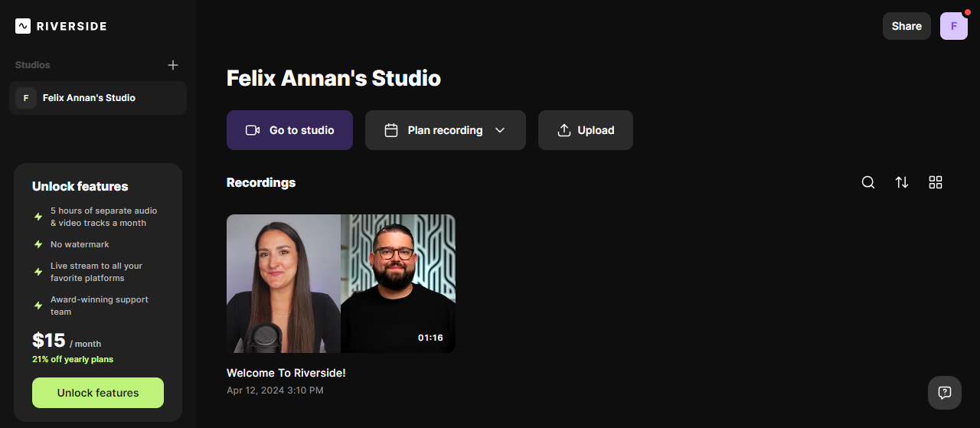980x428 pixels.
Task: Click the Award-winning support team text
Action: click(100, 305)
